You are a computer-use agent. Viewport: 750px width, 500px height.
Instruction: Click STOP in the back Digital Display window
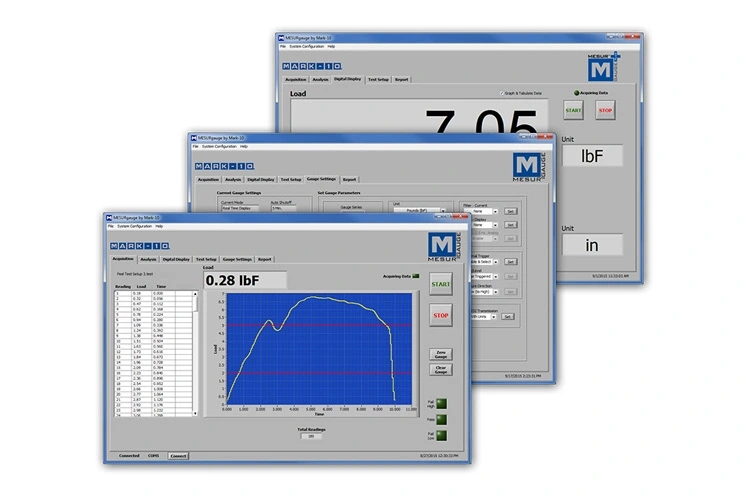605,110
